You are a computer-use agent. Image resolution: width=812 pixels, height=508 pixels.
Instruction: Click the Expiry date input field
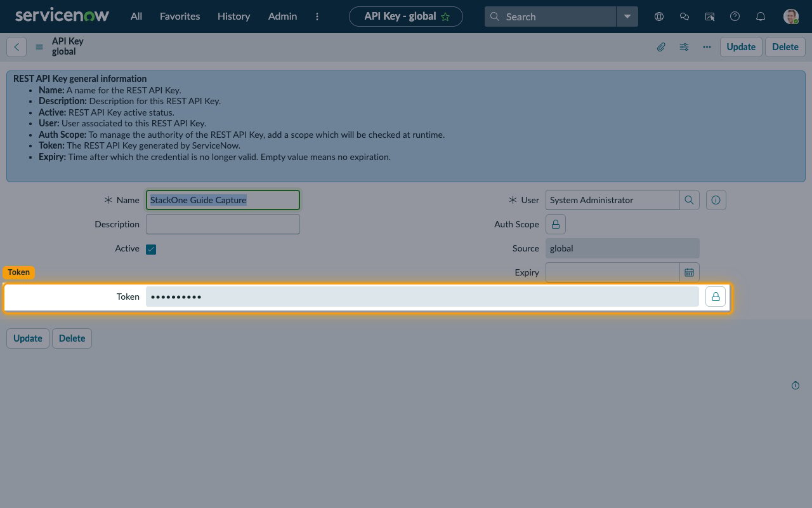(x=612, y=272)
